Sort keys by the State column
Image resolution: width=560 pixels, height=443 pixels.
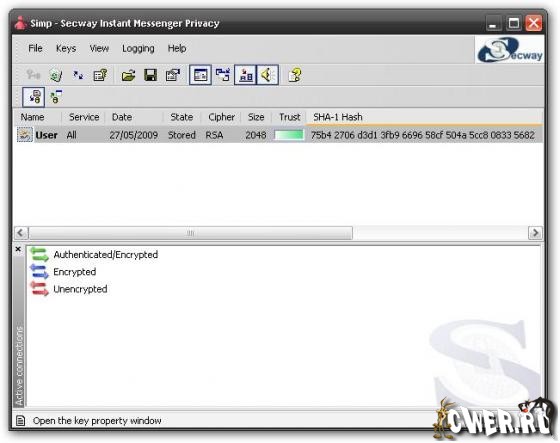[x=182, y=117]
